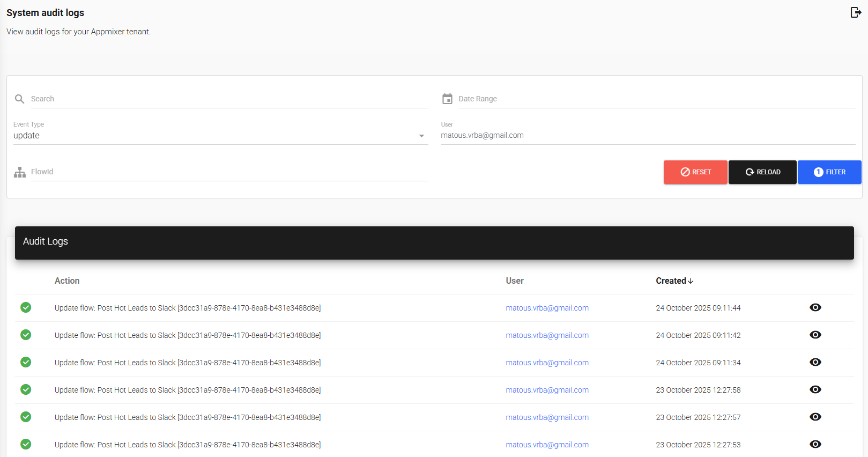Click the magnifier search icon
Image resolution: width=868 pixels, height=457 pixels.
(x=20, y=99)
